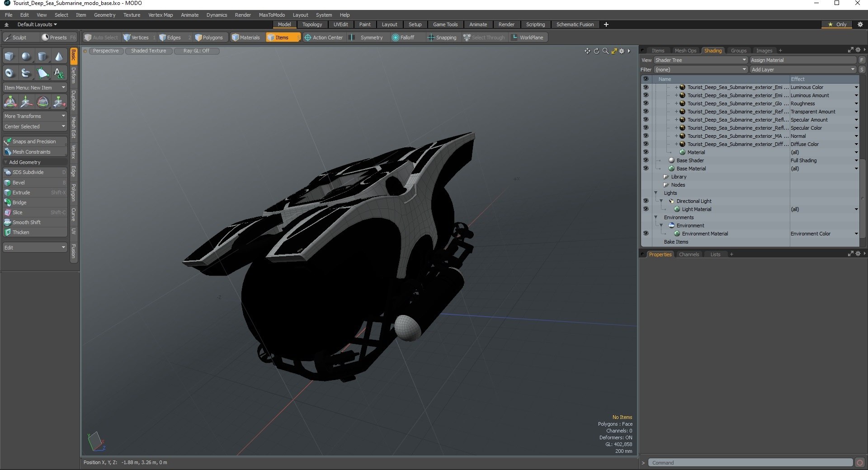Switch to the Topology layout tab
Image resolution: width=868 pixels, height=470 pixels.
click(x=312, y=24)
